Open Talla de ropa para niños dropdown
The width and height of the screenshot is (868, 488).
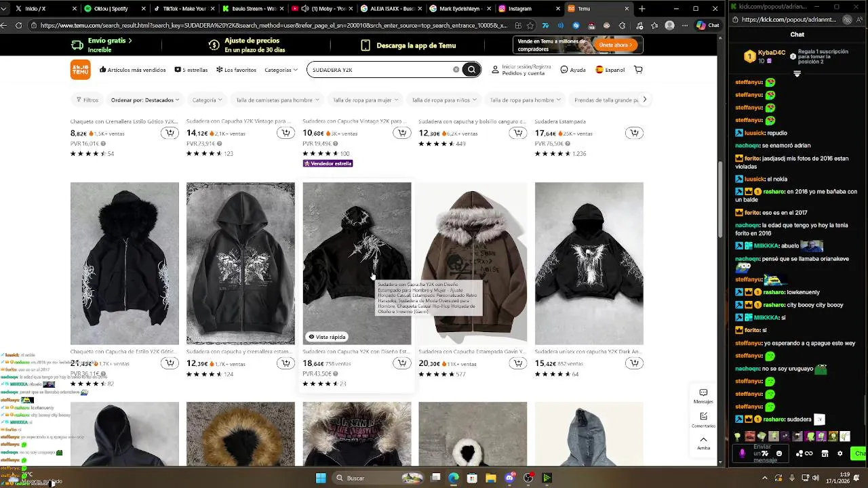click(x=443, y=100)
